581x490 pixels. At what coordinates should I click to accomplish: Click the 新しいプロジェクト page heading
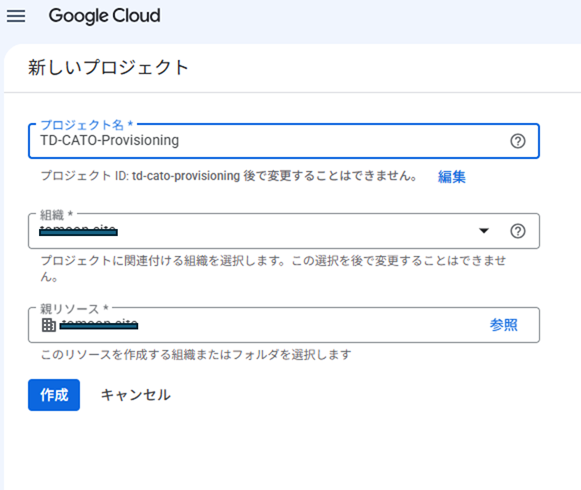108,68
